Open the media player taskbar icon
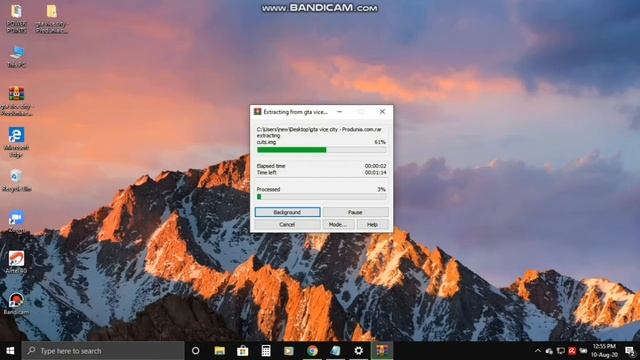Image resolution: width=640 pixels, height=360 pixels. coord(289,351)
